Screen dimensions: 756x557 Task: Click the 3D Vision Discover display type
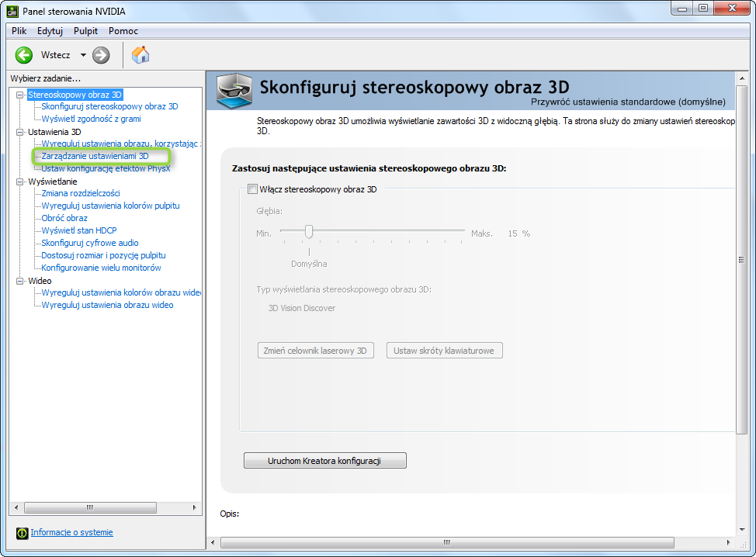coord(302,308)
